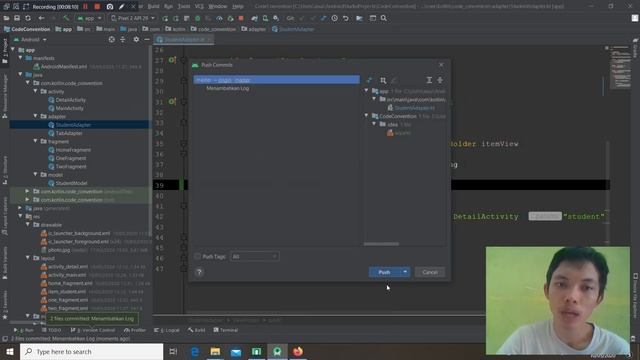Click the Windows Start button
This screenshot has height=360, width=640.
coord(10,351)
